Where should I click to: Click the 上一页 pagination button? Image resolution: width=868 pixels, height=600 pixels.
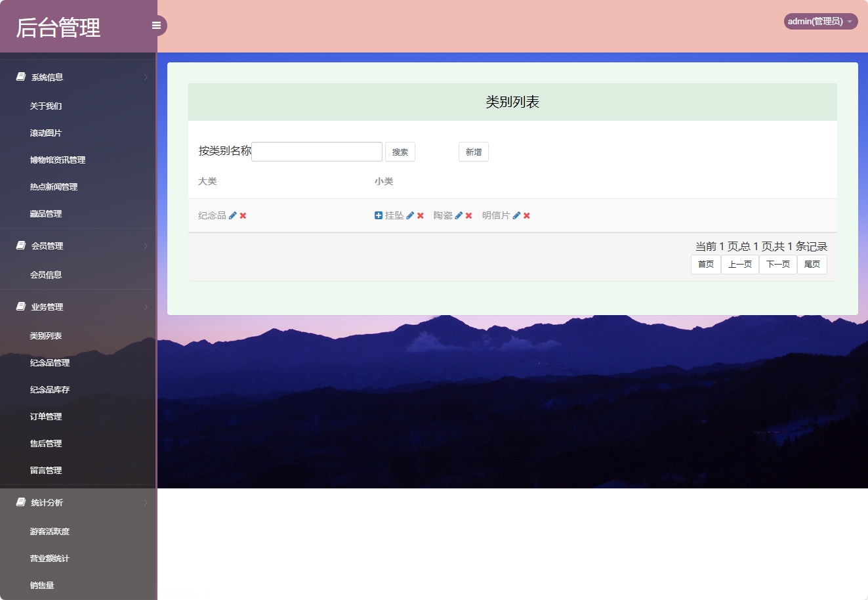740,265
